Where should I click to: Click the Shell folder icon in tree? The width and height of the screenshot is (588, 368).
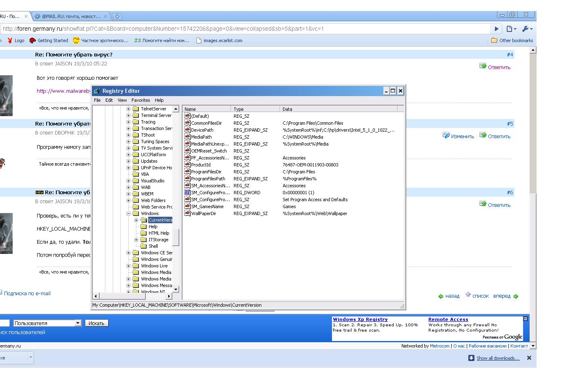click(144, 246)
